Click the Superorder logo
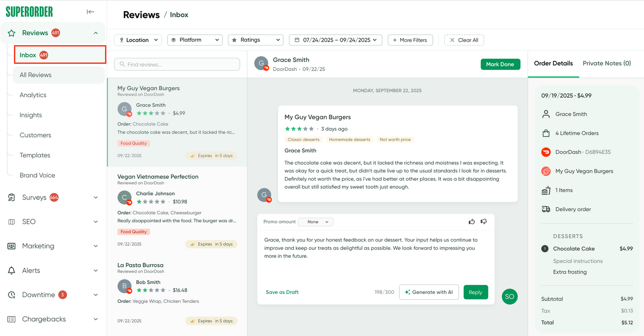Screen dimensions: 644x336 pyautogui.click(x=29, y=12)
